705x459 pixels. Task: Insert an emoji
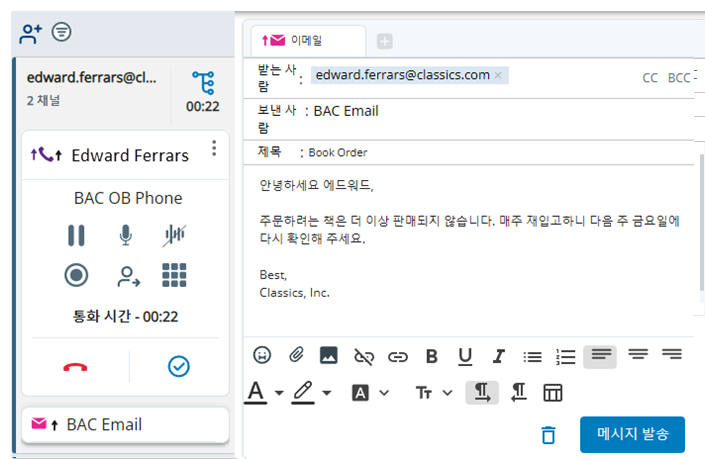pos(262,355)
